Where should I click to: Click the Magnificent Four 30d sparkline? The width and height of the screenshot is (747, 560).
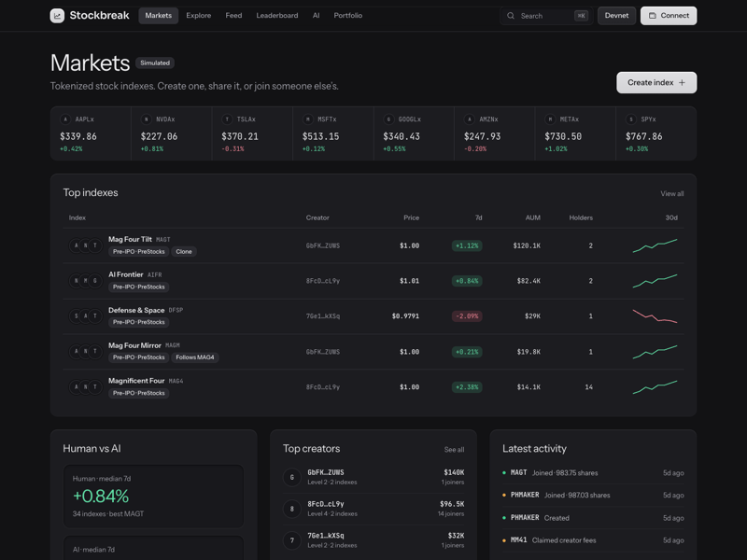[655, 387]
